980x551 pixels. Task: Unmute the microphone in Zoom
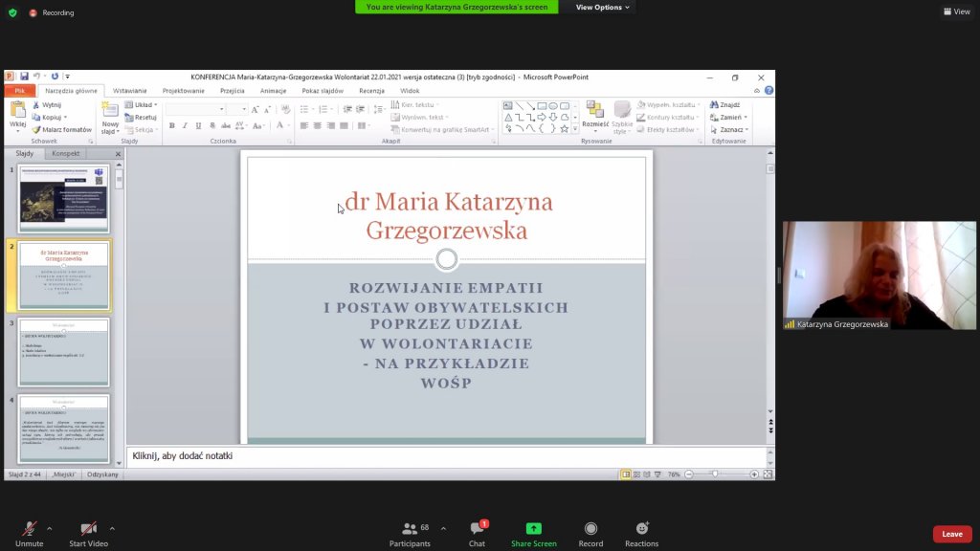coord(29,534)
